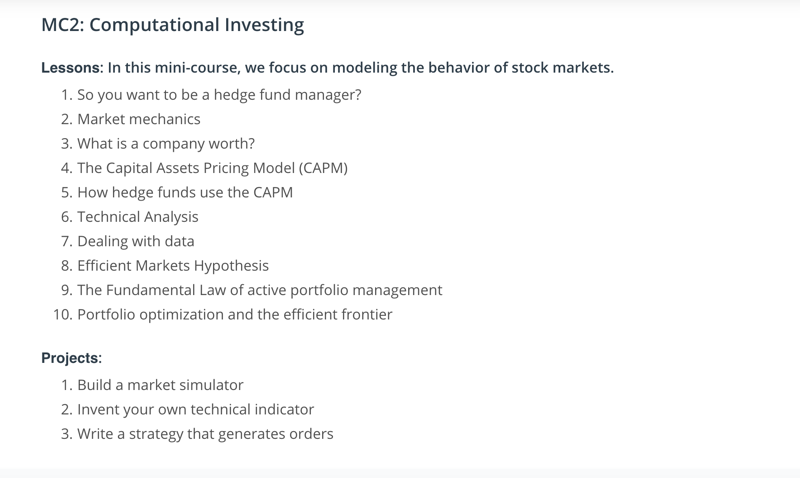Click the MC2: Computational Investing heading
The image size is (800, 478).
pyautogui.click(x=172, y=24)
